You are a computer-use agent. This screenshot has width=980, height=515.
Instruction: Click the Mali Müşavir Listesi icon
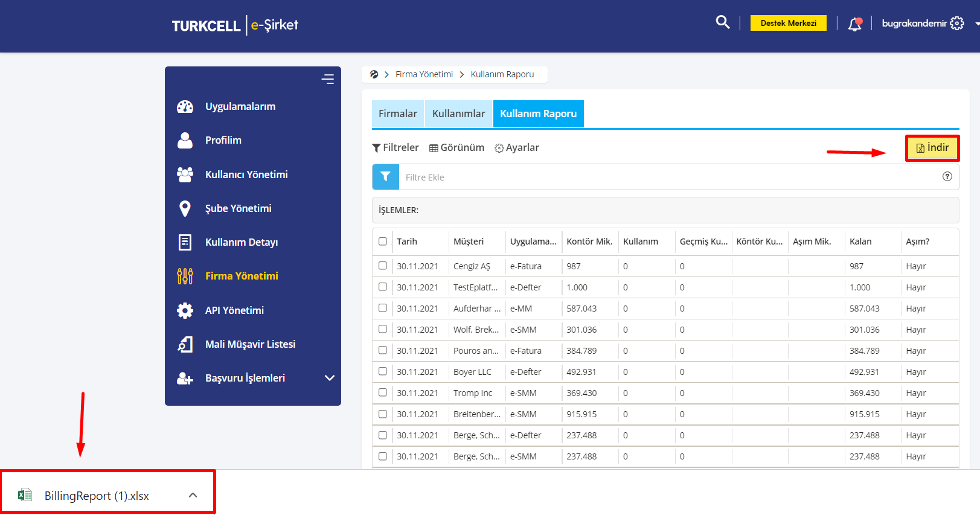click(x=185, y=344)
